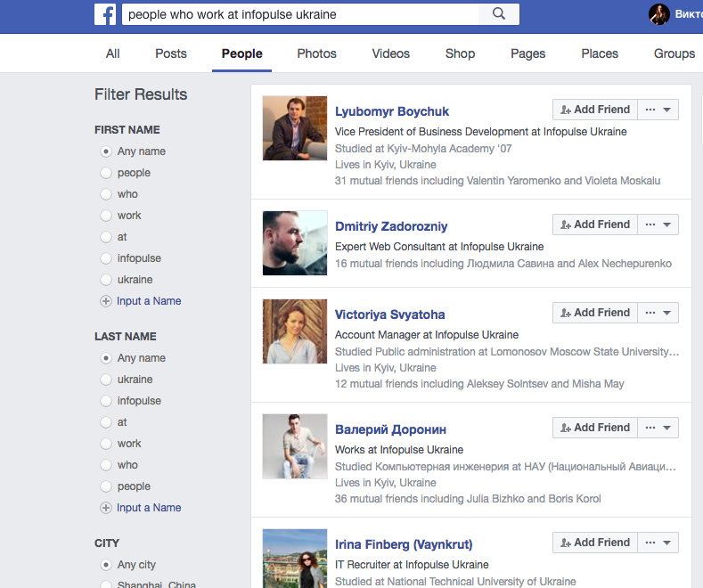Open the Pages tab
703x588 pixels.
click(527, 53)
